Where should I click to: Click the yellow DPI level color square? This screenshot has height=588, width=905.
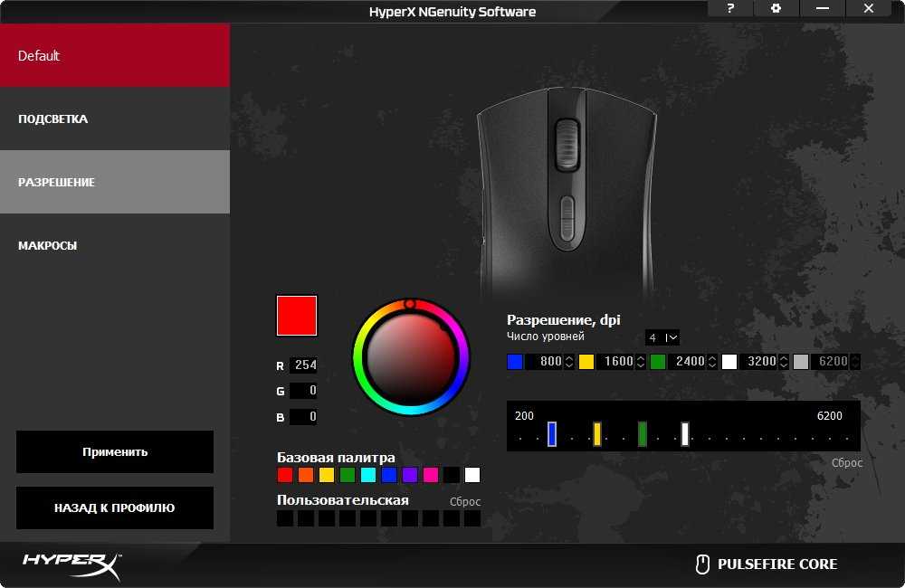point(586,362)
